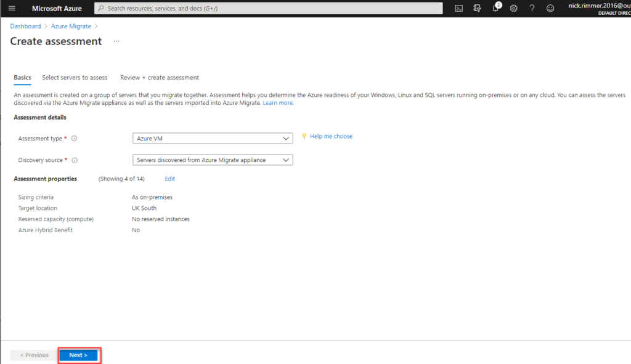Toggle the portal hamburger menu
The height and width of the screenshot is (364, 631).
11,8
